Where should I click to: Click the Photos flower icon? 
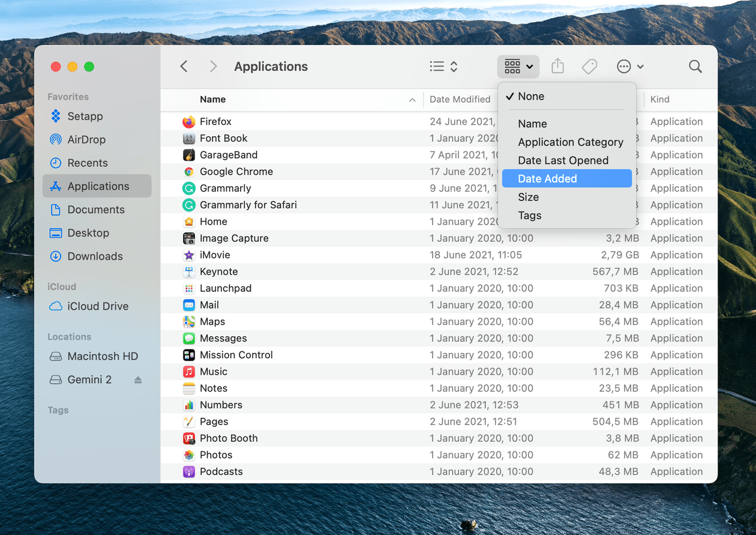(x=189, y=455)
